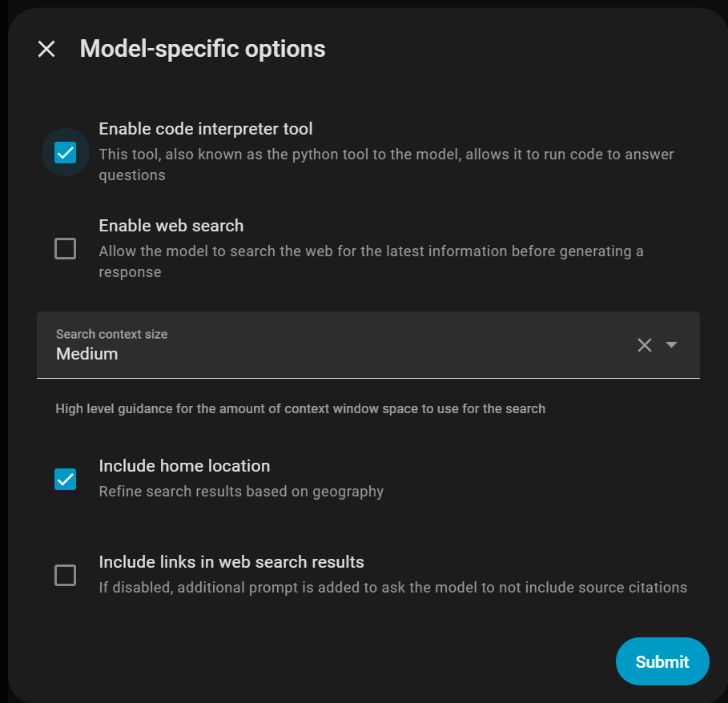Click the 'Enable code interpreter tool' label
This screenshot has width=728, height=703.
tap(205, 129)
